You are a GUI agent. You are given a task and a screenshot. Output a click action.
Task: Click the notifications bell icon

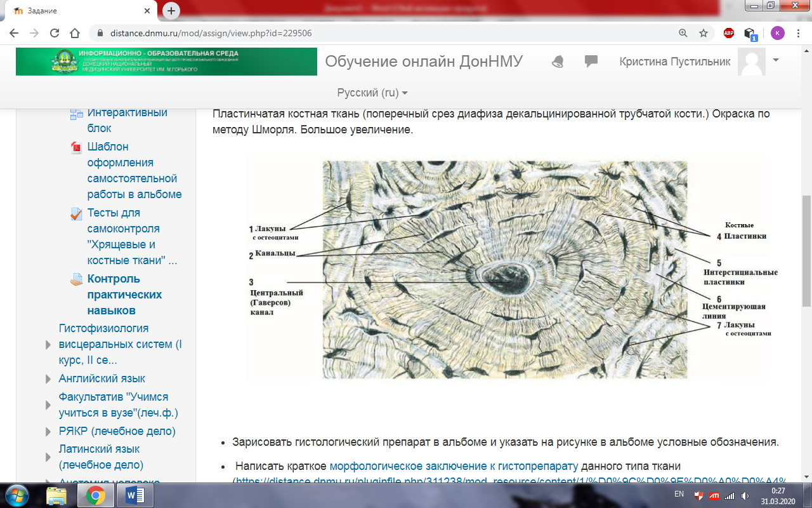click(558, 62)
